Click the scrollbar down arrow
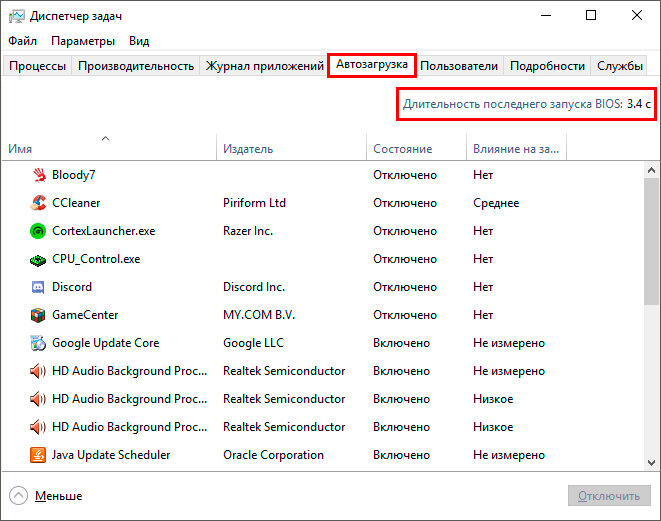The height and width of the screenshot is (521, 661). pyautogui.click(x=651, y=462)
